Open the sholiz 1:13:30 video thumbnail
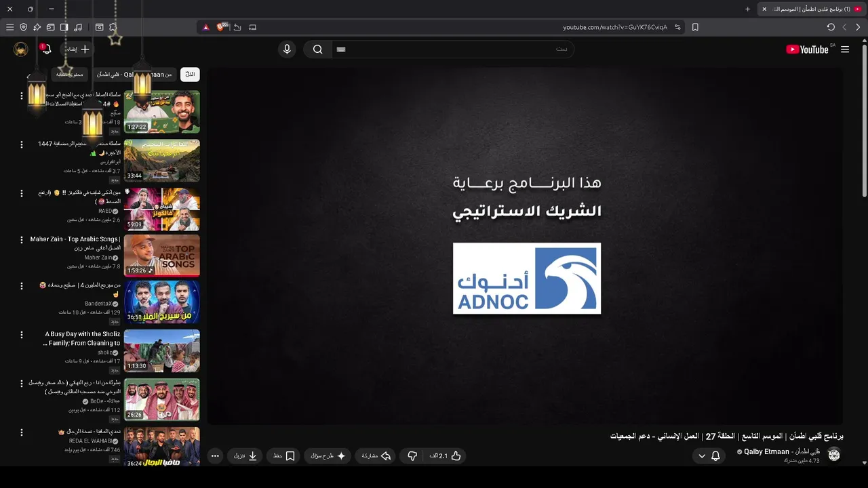The image size is (868, 488). (162, 351)
